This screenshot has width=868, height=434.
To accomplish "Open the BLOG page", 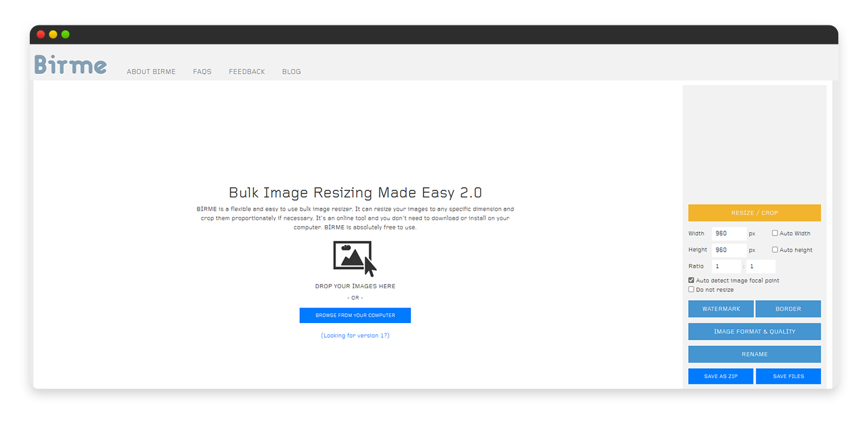I will tap(291, 72).
